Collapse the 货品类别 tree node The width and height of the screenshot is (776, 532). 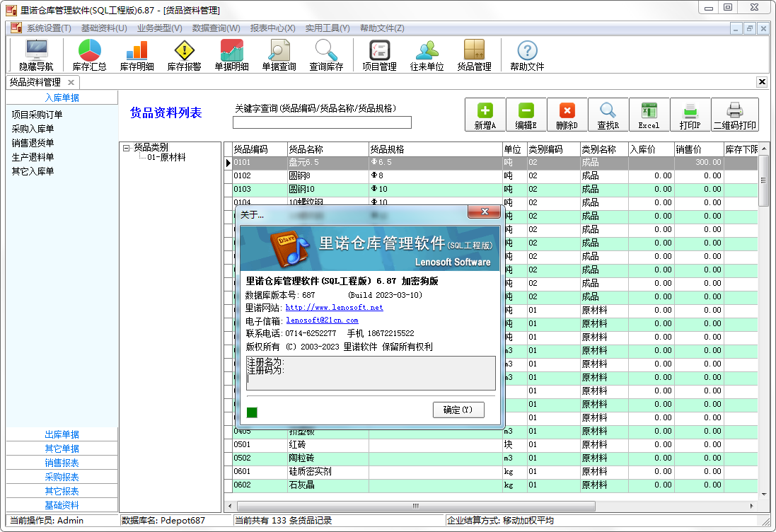[126, 147]
